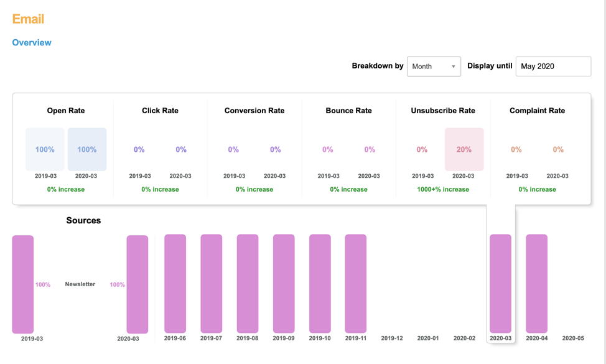Select the 2019-11 bar in timeline

356,284
